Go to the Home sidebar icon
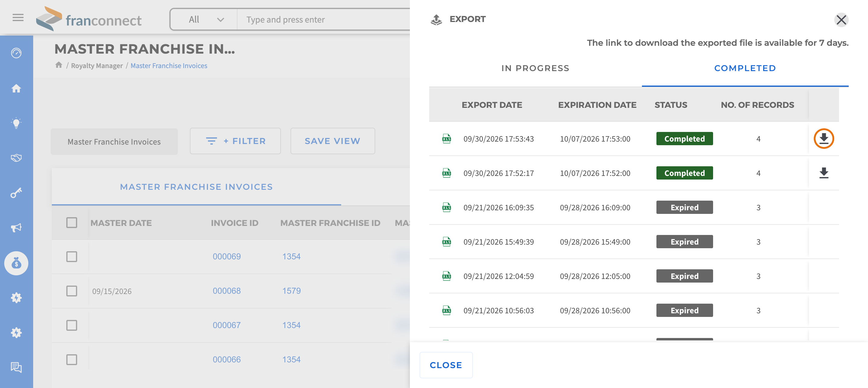868x388 pixels. point(16,88)
